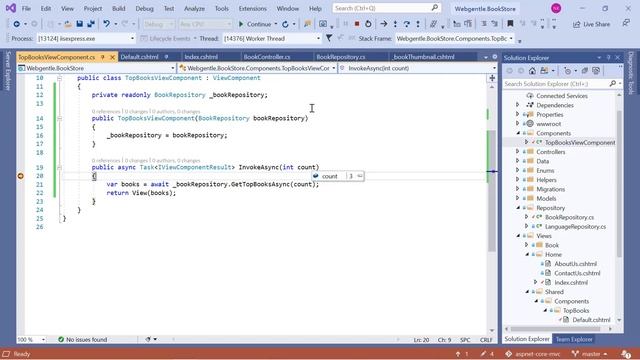Undo the last edit

(107, 24)
